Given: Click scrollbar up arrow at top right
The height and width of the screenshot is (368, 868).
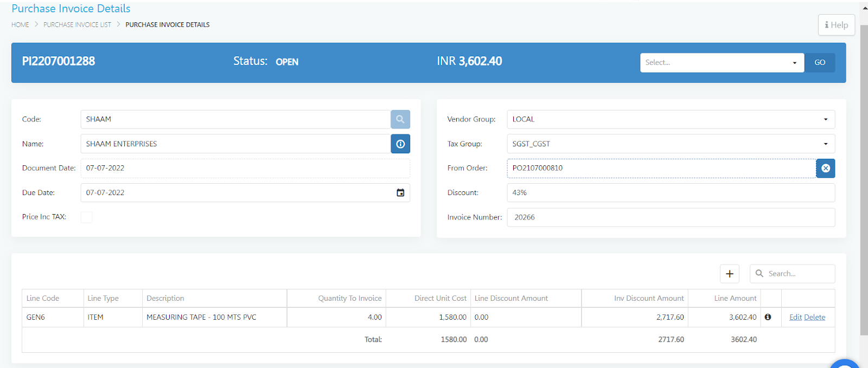Looking at the screenshot, I should [865, 8].
